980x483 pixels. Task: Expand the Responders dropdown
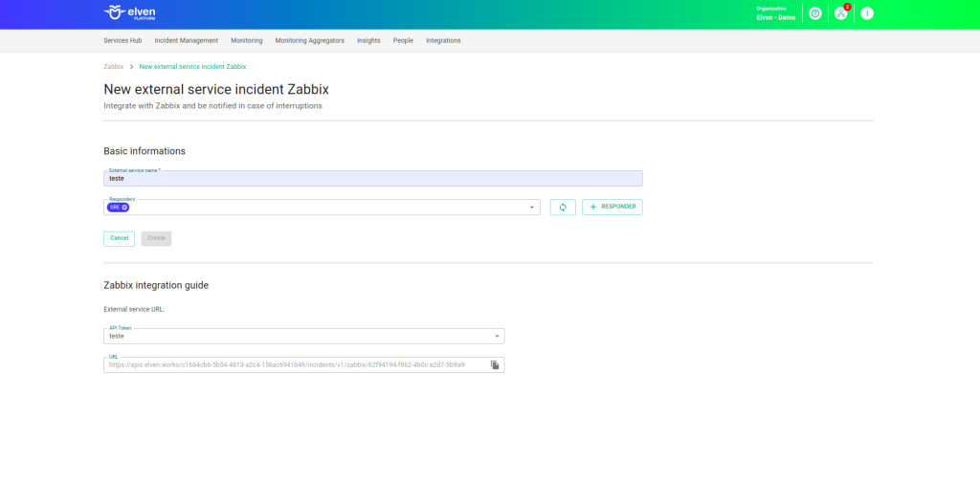(531, 208)
